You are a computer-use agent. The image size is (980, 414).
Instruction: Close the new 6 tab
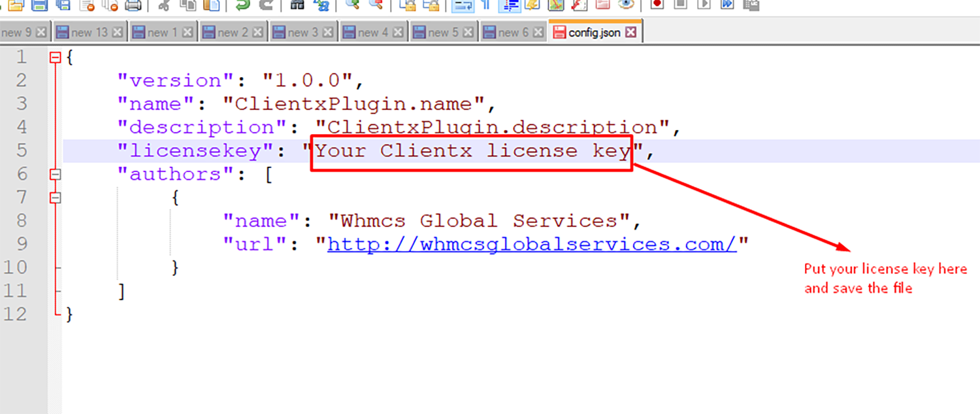pyautogui.click(x=538, y=32)
